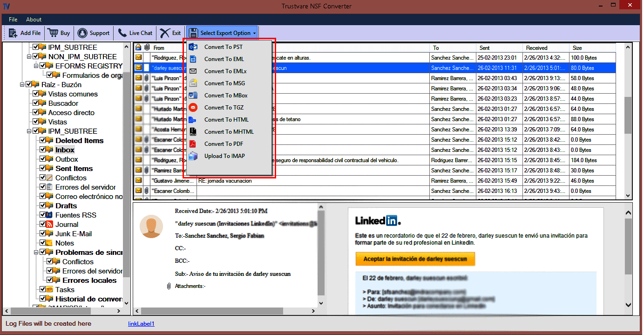This screenshot has height=335, width=644.
Task: Open the Select Export Option dropdown
Action: click(222, 33)
